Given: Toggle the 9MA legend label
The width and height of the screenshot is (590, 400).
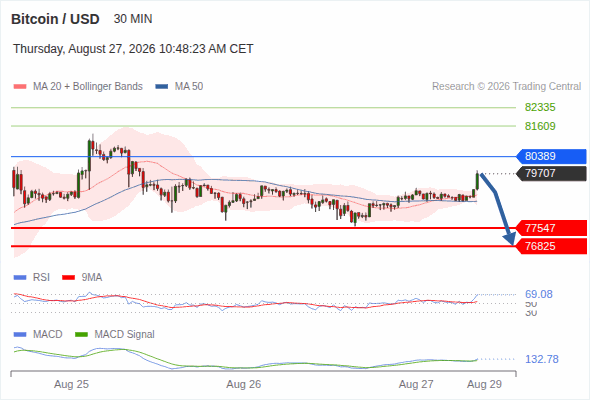Looking at the screenshot, I should pyautogui.click(x=92, y=278).
